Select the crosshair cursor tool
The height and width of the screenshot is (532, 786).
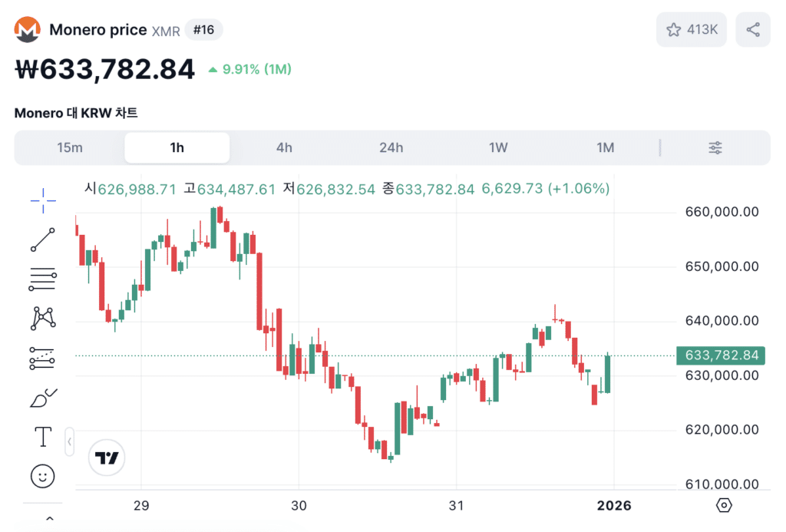(43, 201)
